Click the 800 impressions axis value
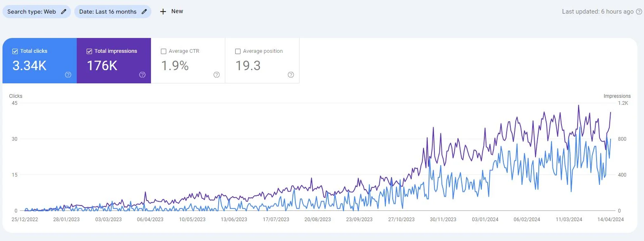Image resolution: width=644 pixels, height=241 pixels. pyautogui.click(x=622, y=139)
